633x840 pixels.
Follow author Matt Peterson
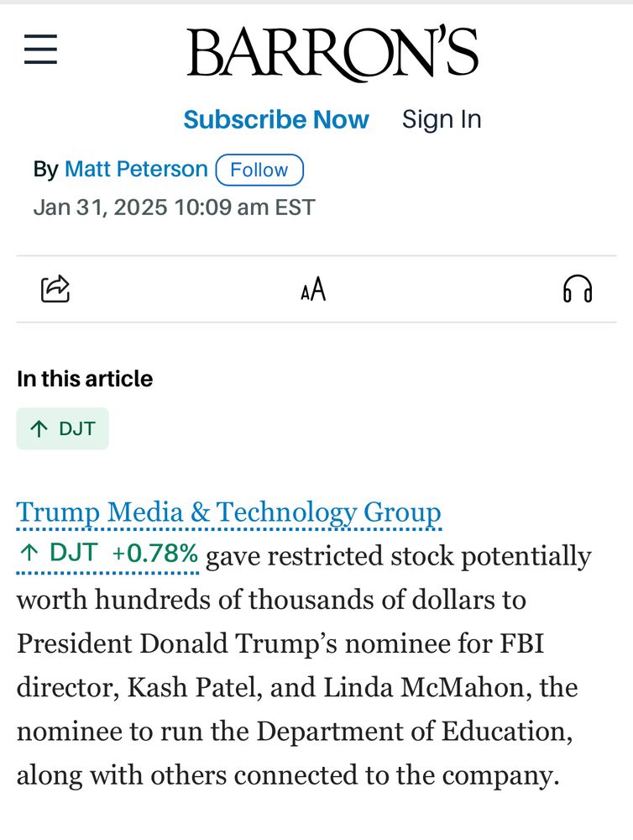(259, 170)
